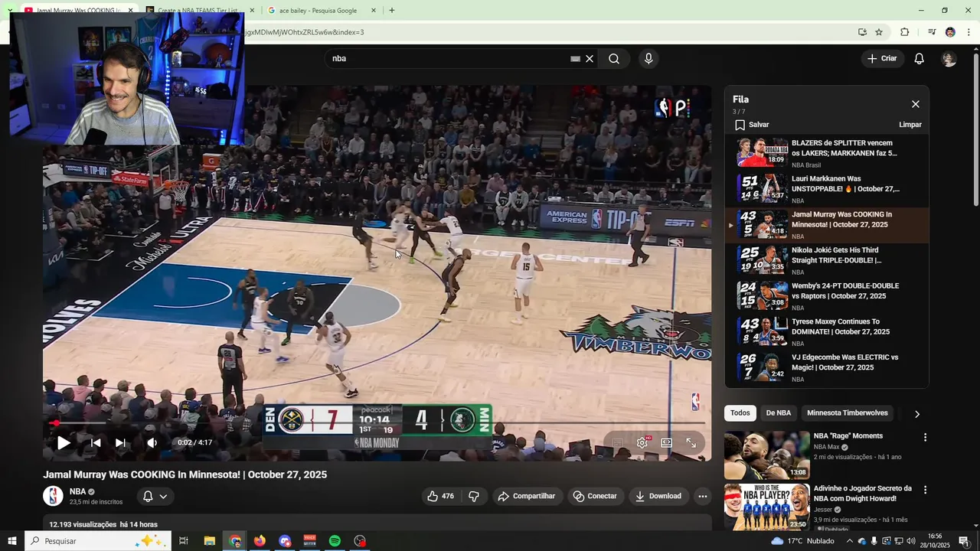The image size is (980, 551).
Task: Switch to ace bailey Google tab
Action: 318,11
